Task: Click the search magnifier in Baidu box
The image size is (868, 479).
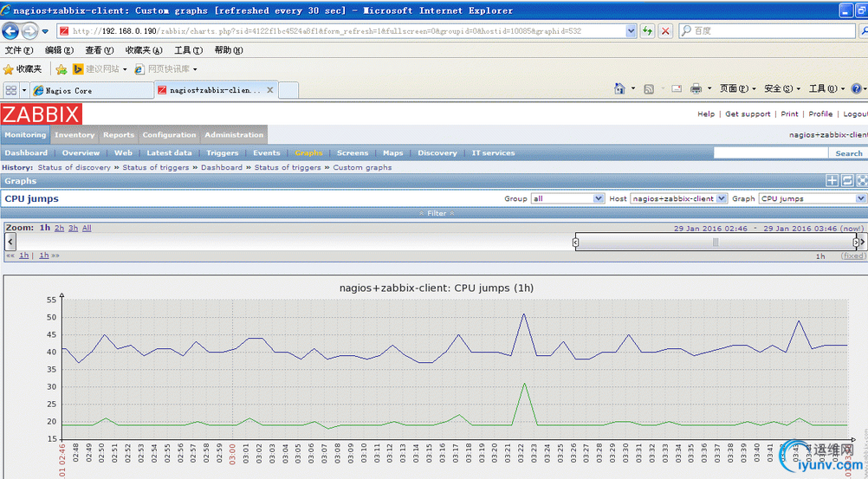Action: pos(686,31)
